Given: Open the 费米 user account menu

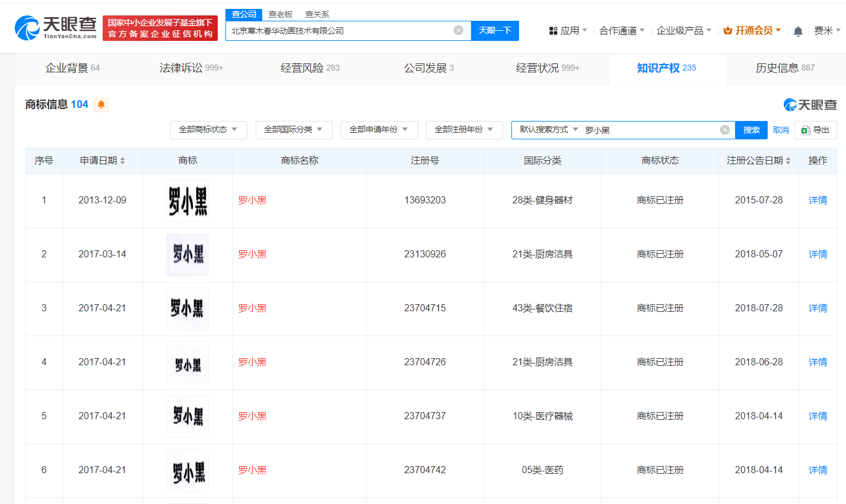Looking at the screenshot, I should tap(827, 30).
